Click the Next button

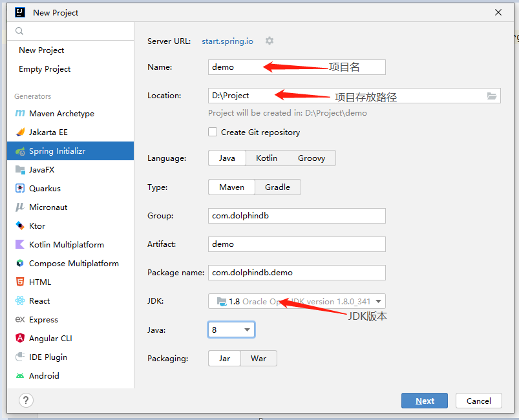pyautogui.click(x=425, y=401)
